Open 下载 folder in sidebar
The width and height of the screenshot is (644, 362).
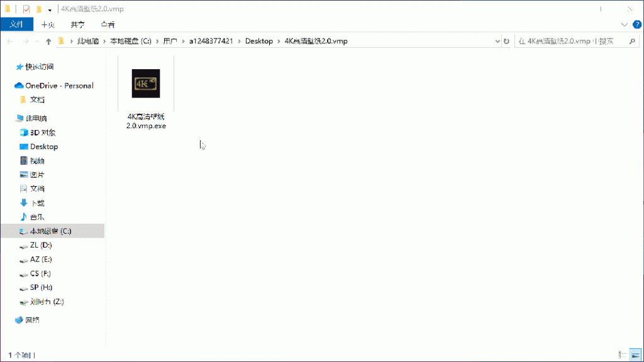37,203
